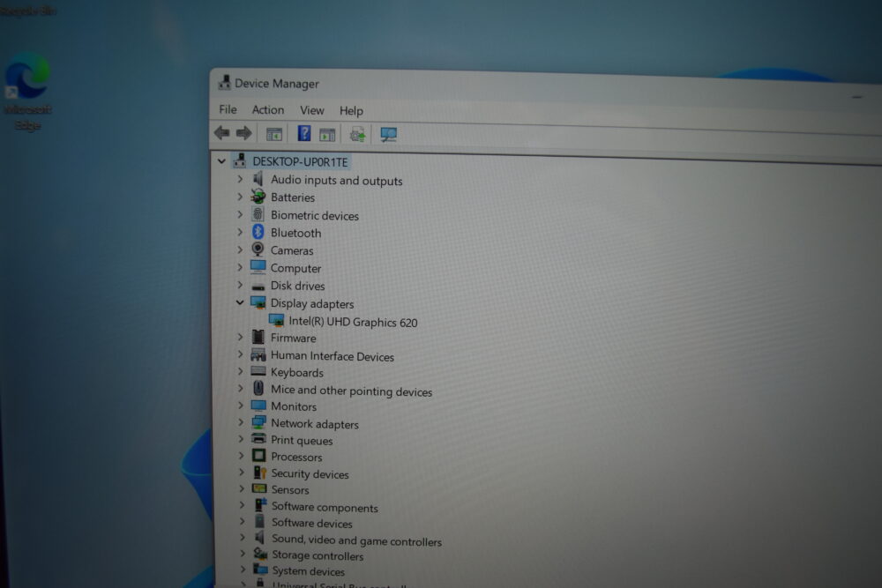The height and width of the screenshot is (588, 882).
Task: Select the Cameras label
Action: 292,250
